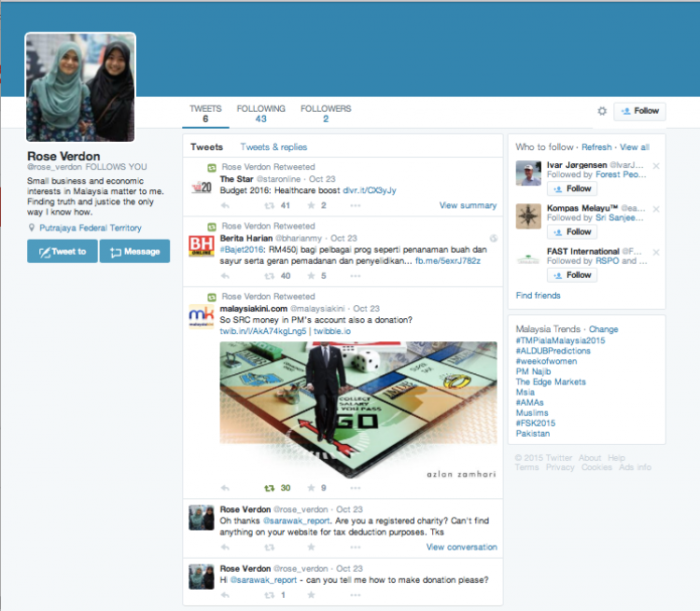The image size is (700, 611).
Task: Switch to Tweets & replies tab
Action: (x=273, y=146)
